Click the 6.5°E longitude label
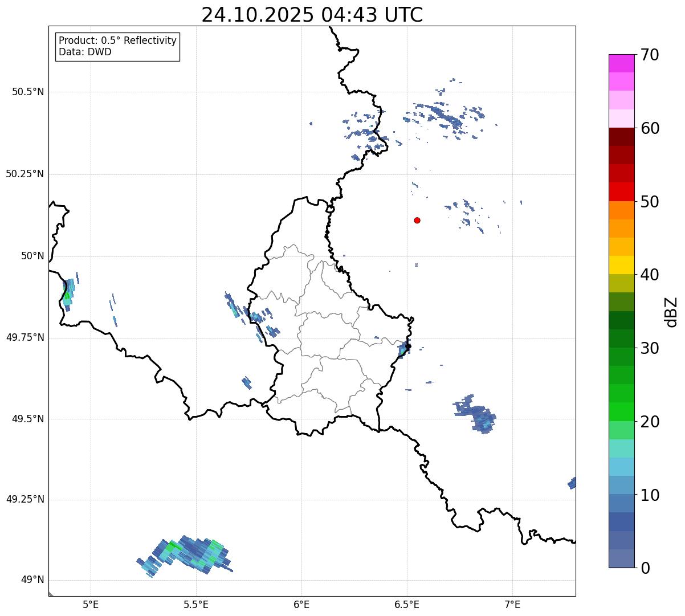This screenshot has width=685, height=616. 407,605
